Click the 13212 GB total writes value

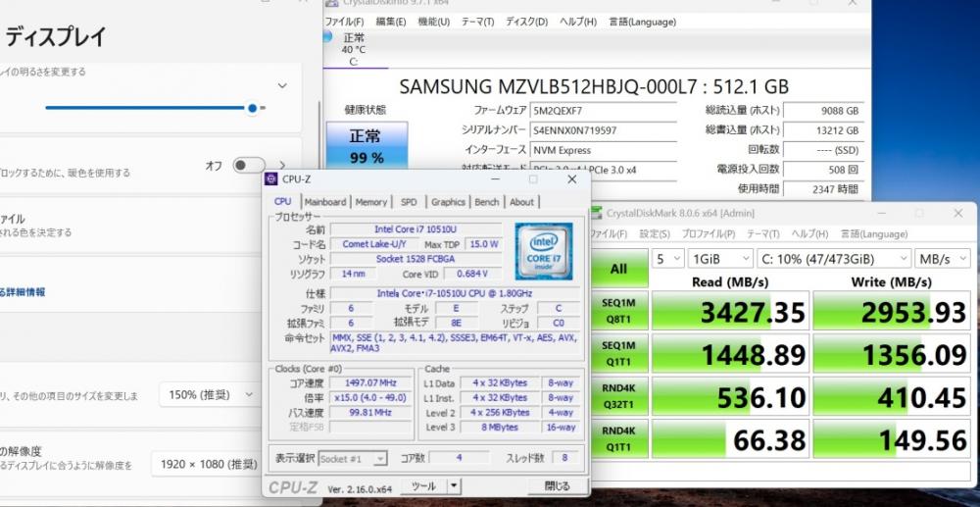tap(823, 130)
